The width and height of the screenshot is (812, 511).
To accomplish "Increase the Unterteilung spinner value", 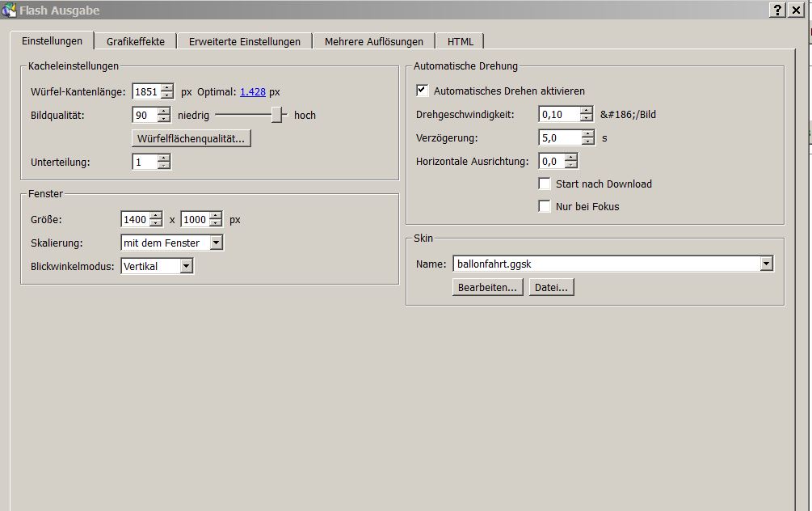I will coord(164,158).
